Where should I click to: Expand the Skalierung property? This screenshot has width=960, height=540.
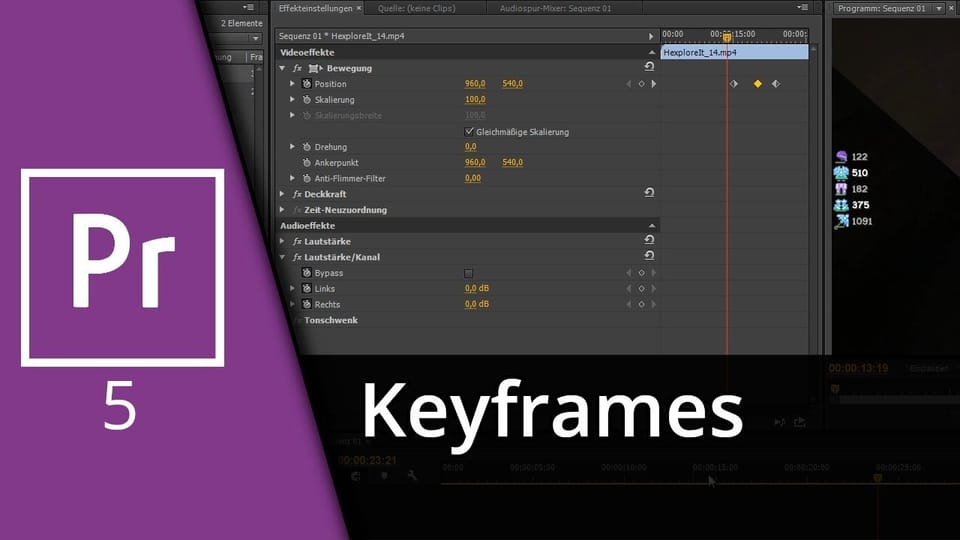(292, 99)
